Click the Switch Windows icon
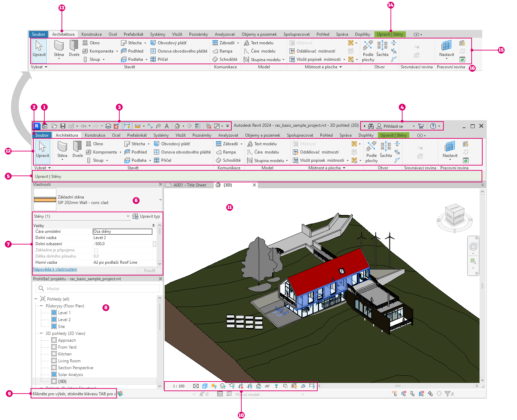 pos(217,126)
